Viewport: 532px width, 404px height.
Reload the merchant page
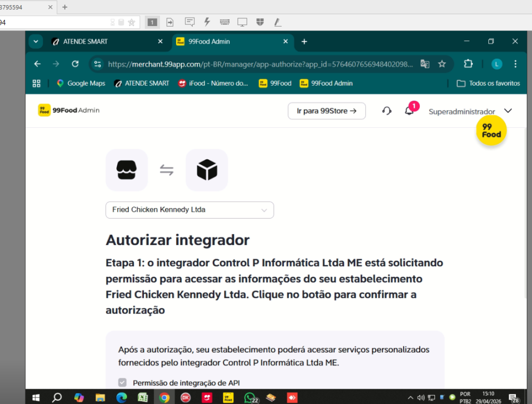pos(75,64)
